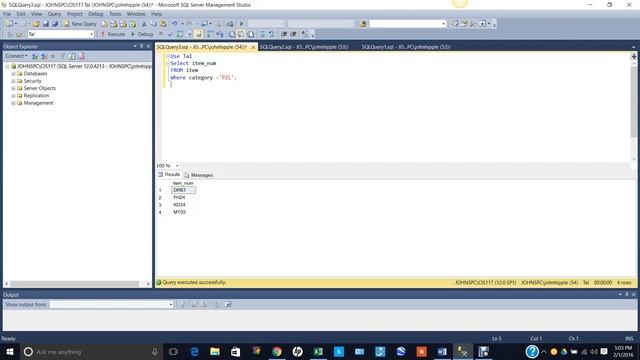This screenshot has width=640, height=360.
Task: Open the Query Options icon
Action: point(189,34)
